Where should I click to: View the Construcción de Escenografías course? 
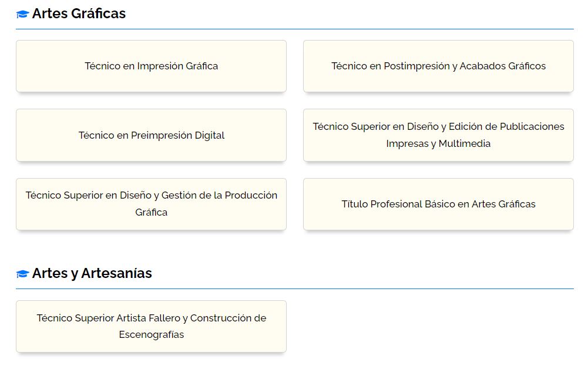click(x=151, y=326)
